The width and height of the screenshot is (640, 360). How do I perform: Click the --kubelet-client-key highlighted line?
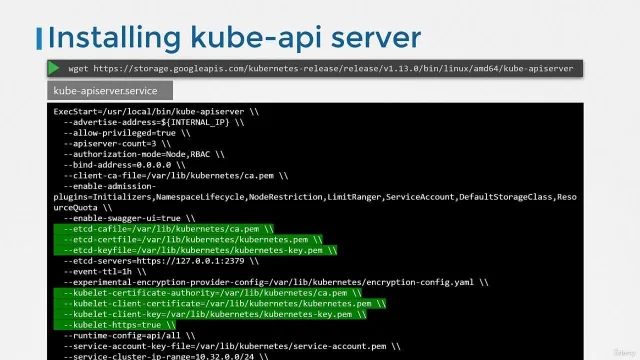pyautogui.click(x=210, y=314)
